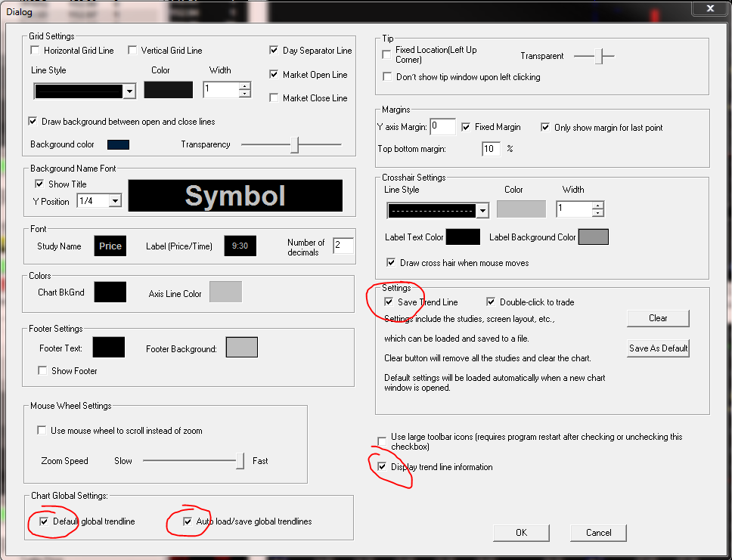Click the Zoom Speed slider handle
Screen dimensions: 732x560
(x=240, y=460)
